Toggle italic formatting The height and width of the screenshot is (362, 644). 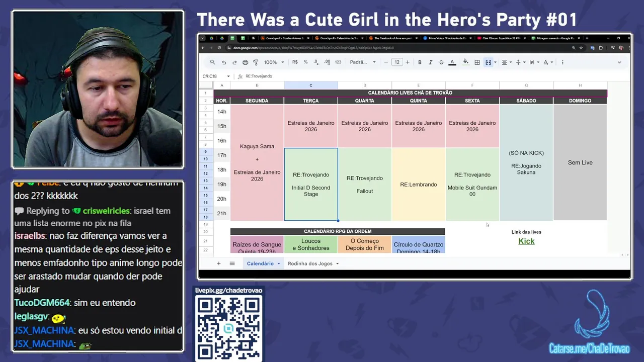coord(430,62)
